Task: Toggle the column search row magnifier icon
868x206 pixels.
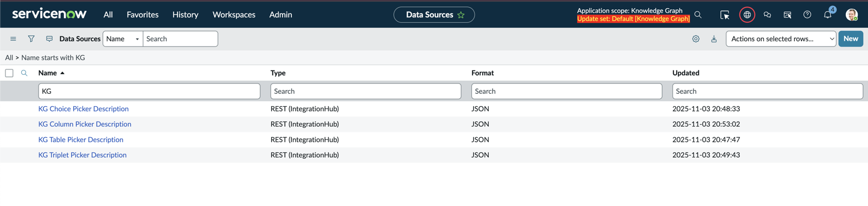Action: [x=24, y=73]
